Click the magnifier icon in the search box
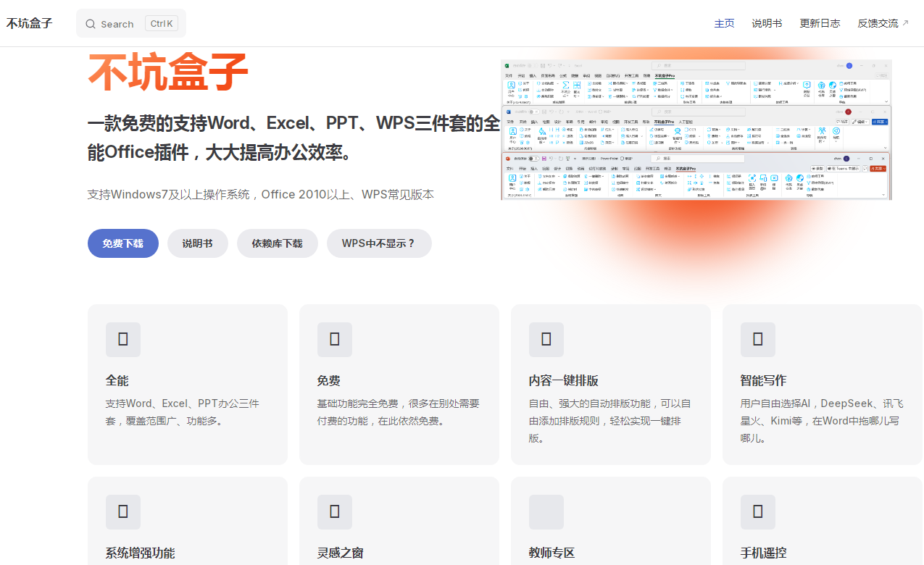Viewport: 924px width, 565px height. point(91,24)
